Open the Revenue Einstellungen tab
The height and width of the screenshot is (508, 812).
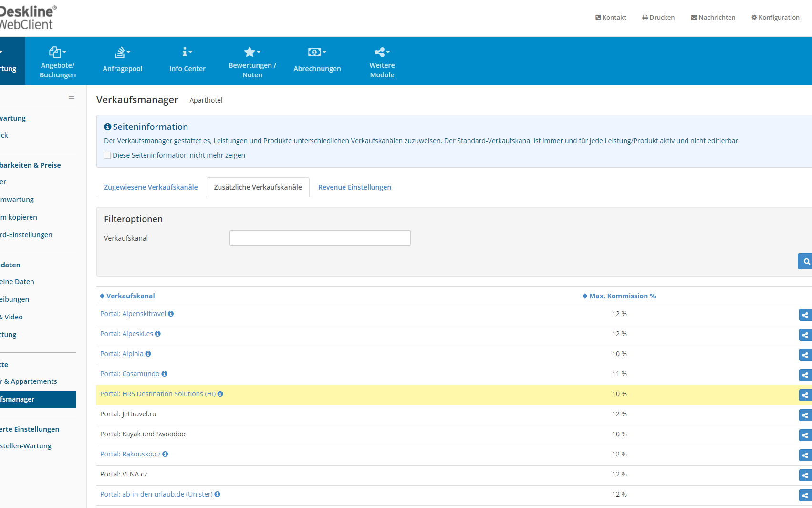[x=354, y=187]
